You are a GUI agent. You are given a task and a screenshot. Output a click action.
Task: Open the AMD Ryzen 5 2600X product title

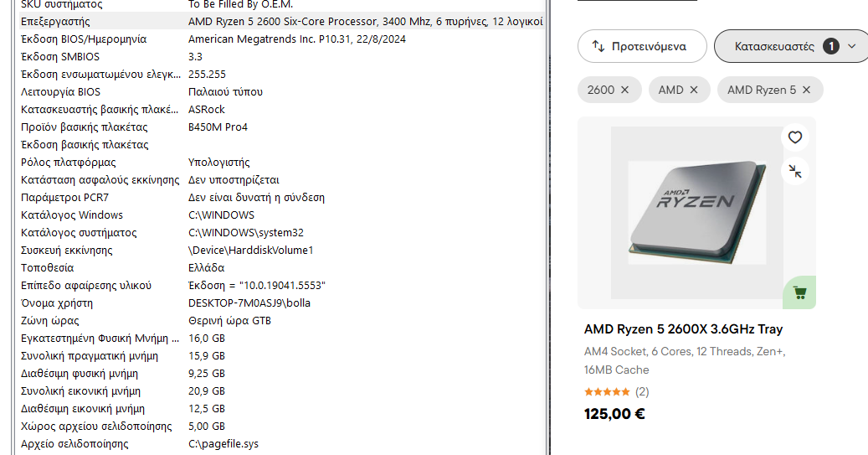click(x=683, y=329)
